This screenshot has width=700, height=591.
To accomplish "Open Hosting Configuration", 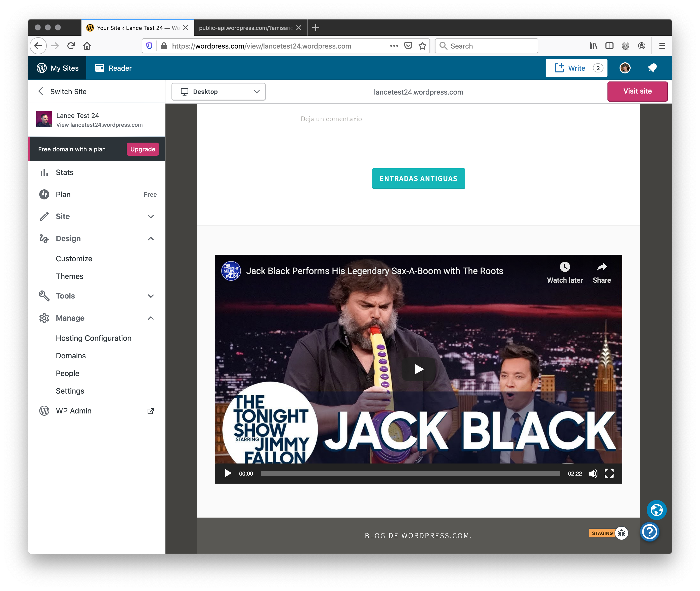I will 94,339.
